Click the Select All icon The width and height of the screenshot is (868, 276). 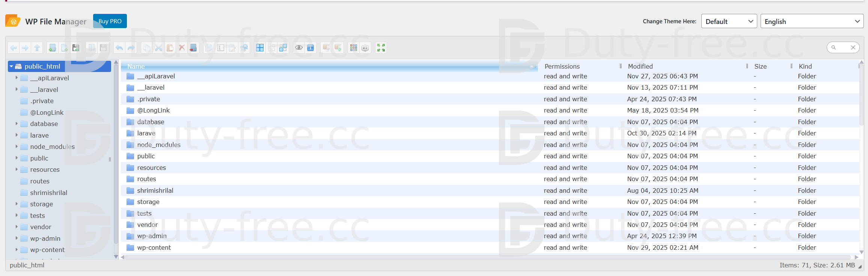pyautogui.click(x=260, y=48)
